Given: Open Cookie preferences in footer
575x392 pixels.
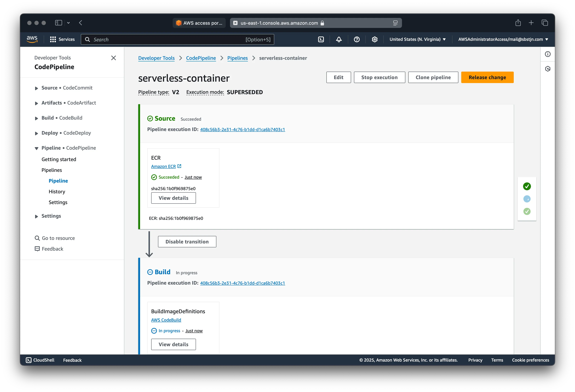Looking at the screenshot, I should pyautogui.click(x=530, y=360).
